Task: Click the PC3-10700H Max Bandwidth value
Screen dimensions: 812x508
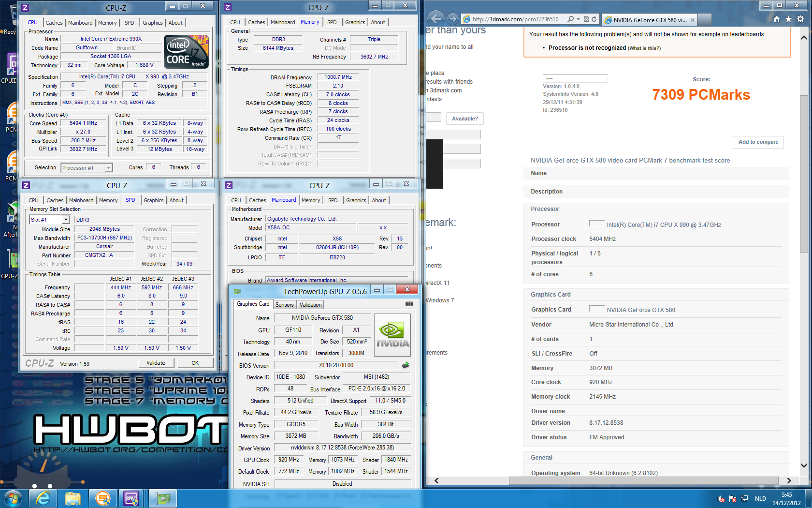Action: (x=104, y=238)
